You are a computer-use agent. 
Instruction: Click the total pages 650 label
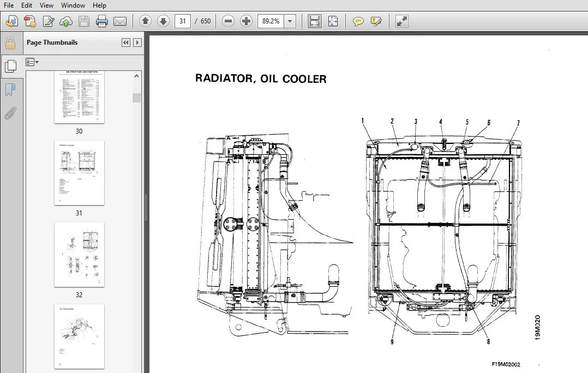[x=206, y=21]
